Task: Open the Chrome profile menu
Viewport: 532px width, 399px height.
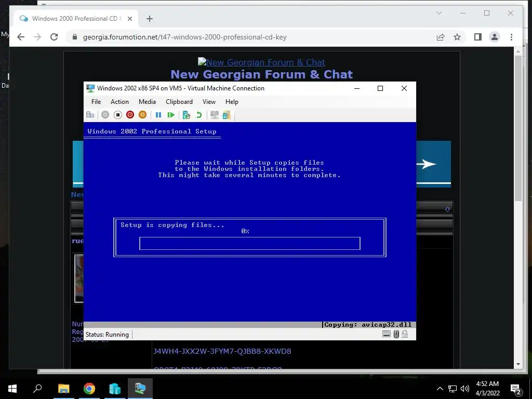Action: pyautogui.click(x=495, y=37)
